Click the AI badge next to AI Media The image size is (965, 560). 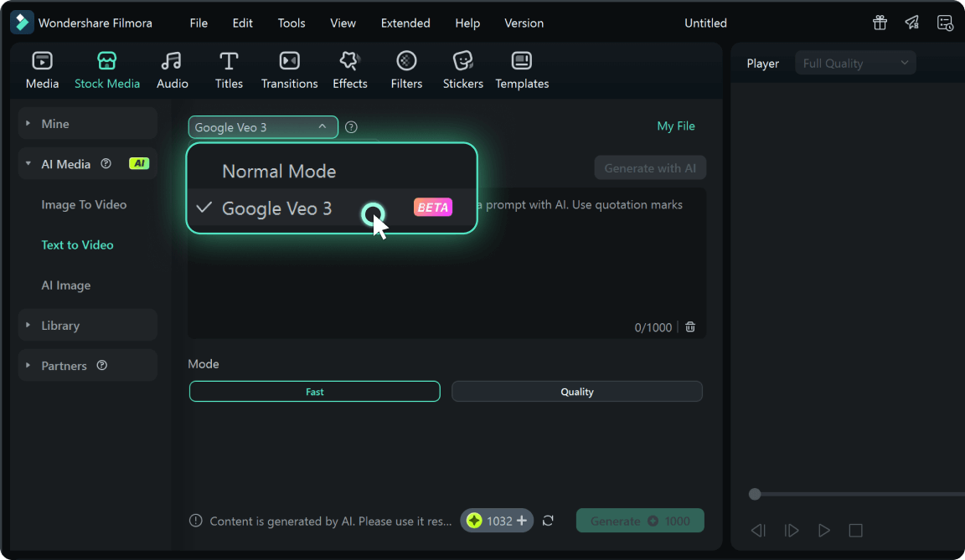coord(139,163)
